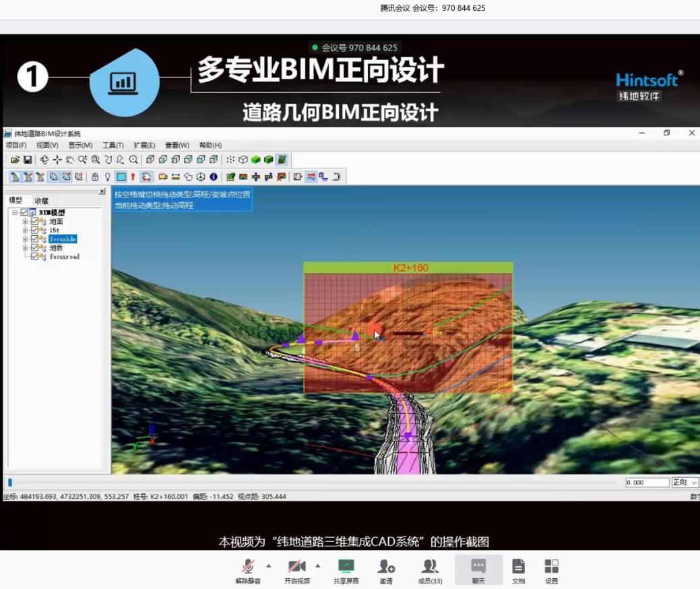Collapse the BIM模型 root tree node

[15, 212]
